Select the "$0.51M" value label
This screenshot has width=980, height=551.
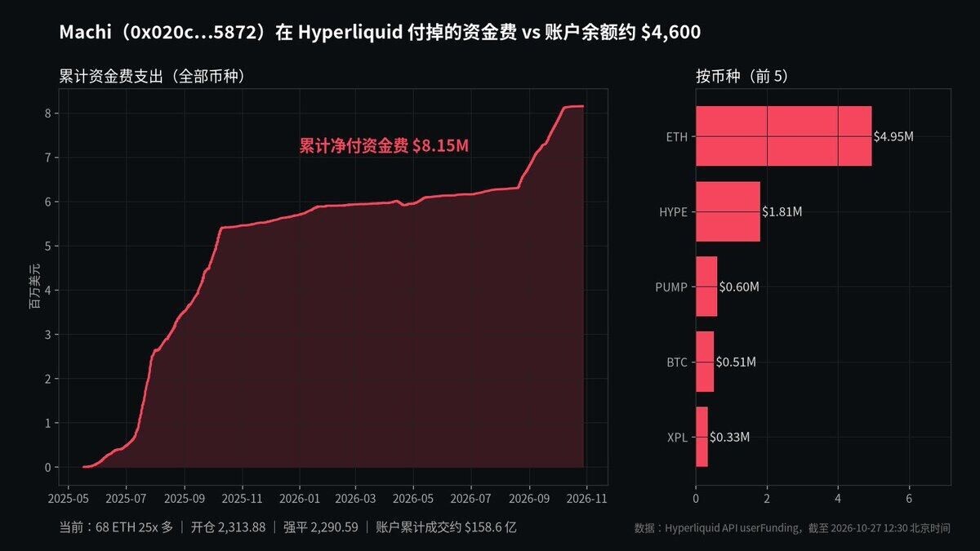tap(736, 362)
